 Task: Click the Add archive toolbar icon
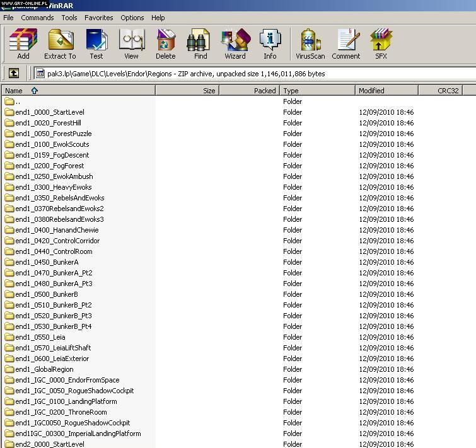point(23,44)
